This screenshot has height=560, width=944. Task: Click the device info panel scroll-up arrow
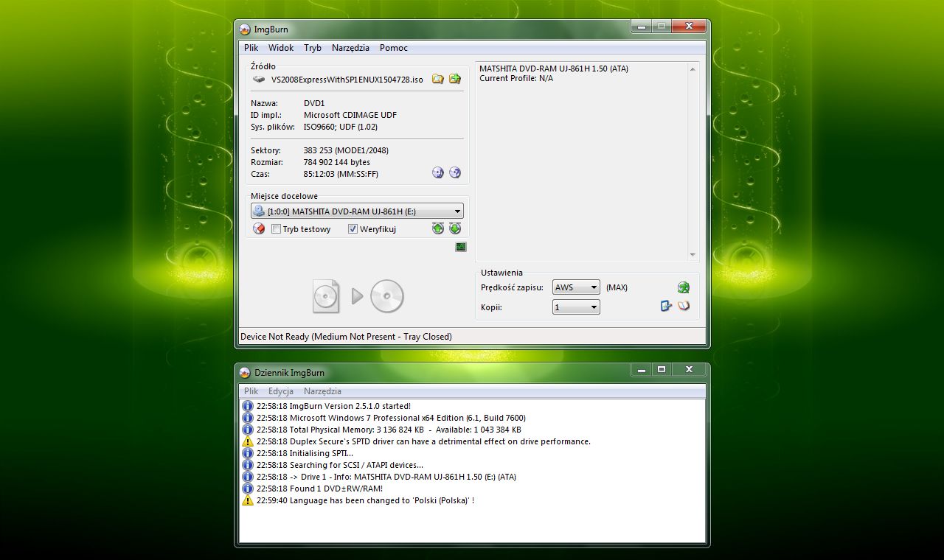tap(692, 69)
